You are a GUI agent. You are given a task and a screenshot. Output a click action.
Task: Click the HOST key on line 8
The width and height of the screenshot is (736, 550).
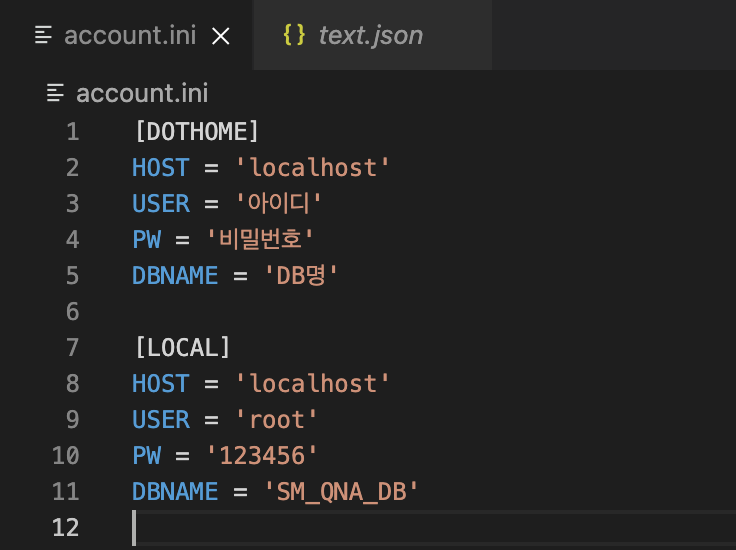[161, 384]
